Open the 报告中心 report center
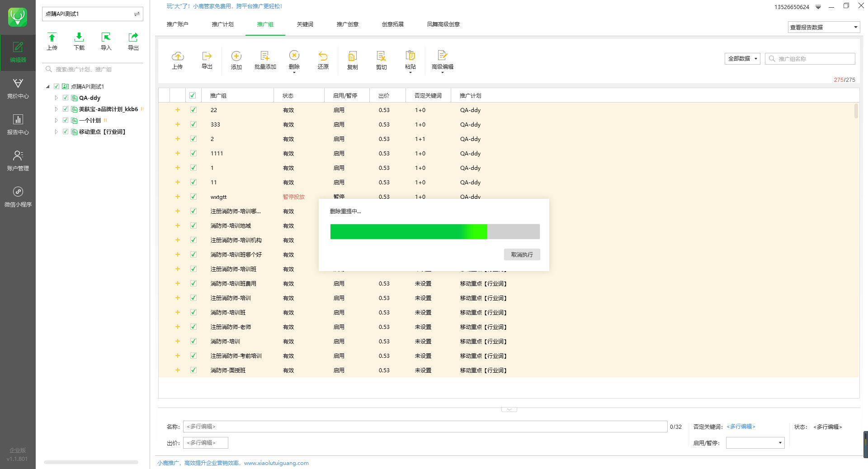 coord(18,125)
